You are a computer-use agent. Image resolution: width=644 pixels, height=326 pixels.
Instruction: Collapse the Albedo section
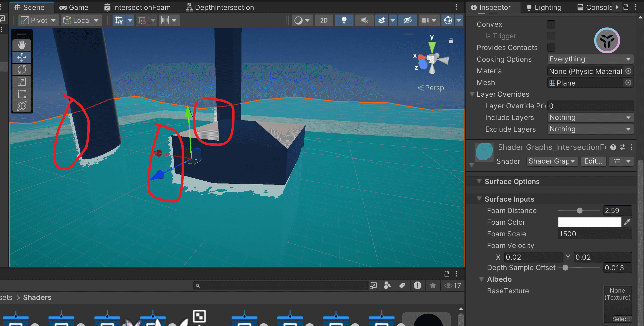click(482, 279)
